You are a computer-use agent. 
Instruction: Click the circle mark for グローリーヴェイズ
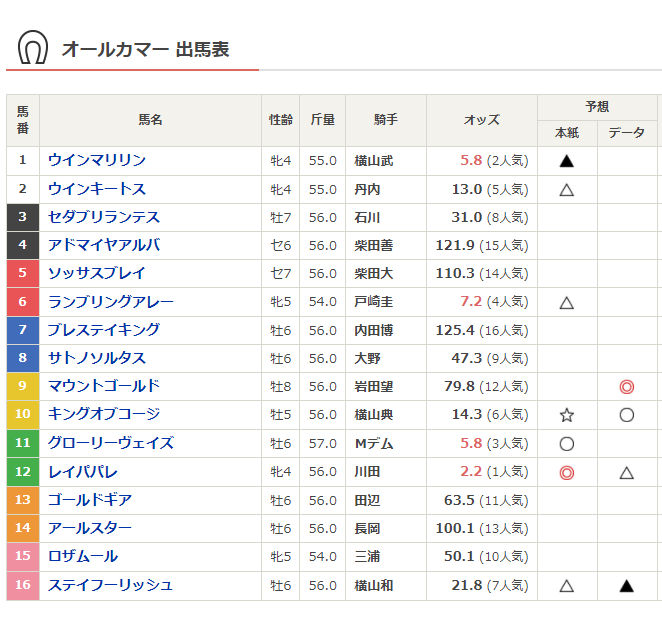click(x=567, y=444)
